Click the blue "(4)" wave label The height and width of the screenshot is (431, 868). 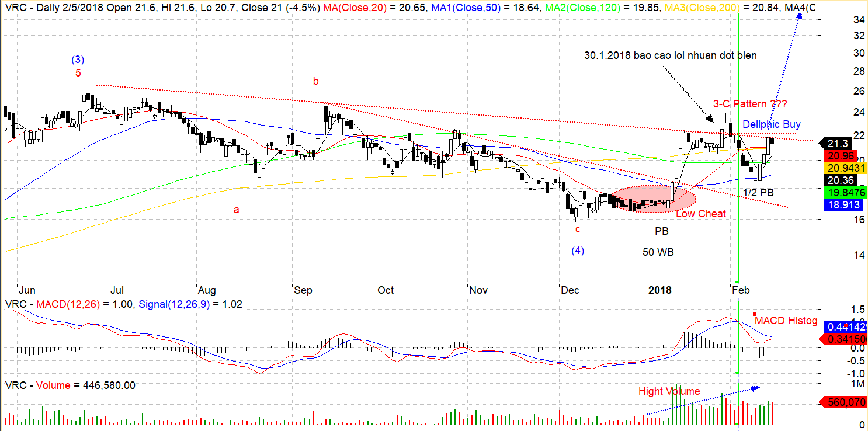point(578,251)
